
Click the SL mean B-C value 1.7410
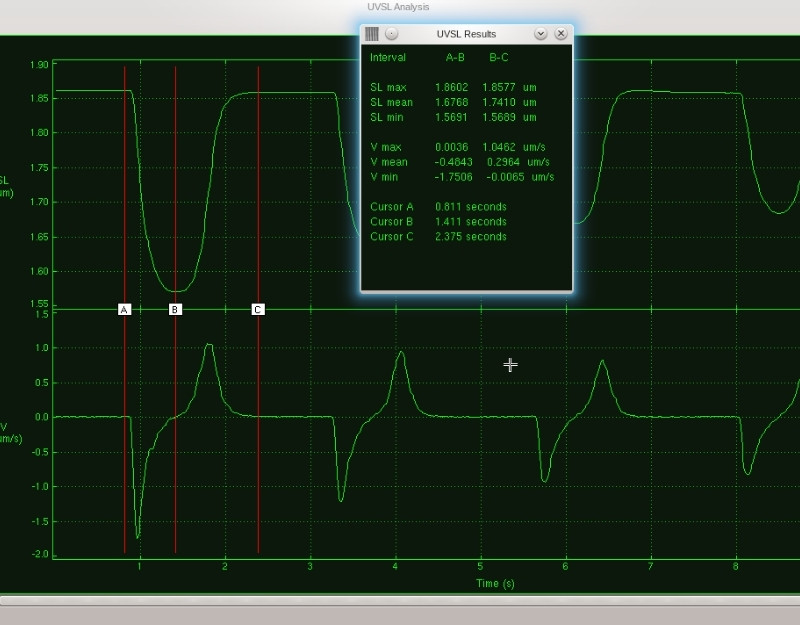[498, 102]
